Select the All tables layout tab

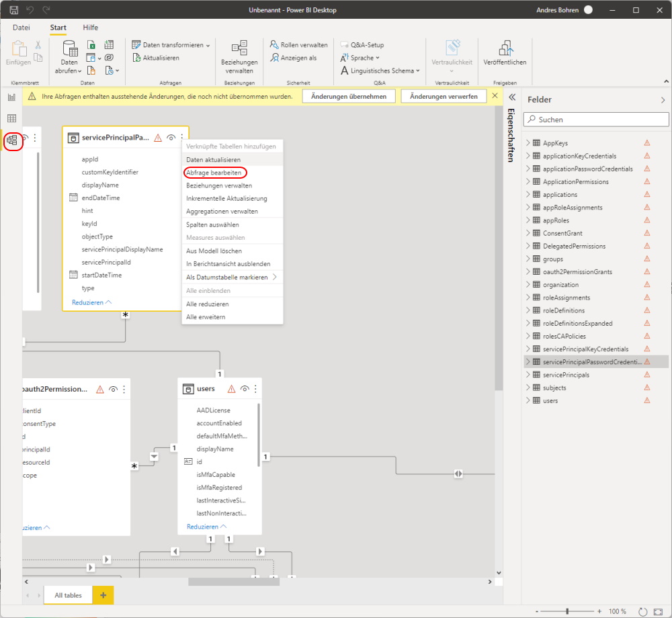[68, 595]
